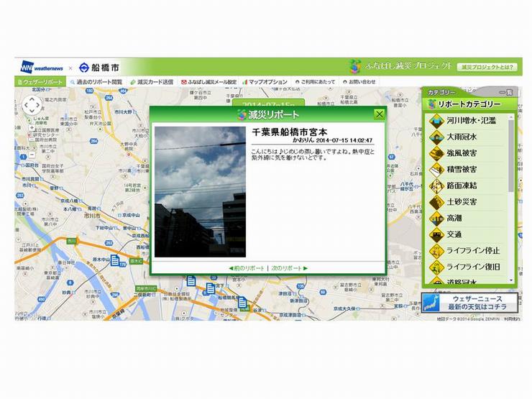Click the weathernews logo
The height and width of the screenshot is (399, 532).
point(42,67)
